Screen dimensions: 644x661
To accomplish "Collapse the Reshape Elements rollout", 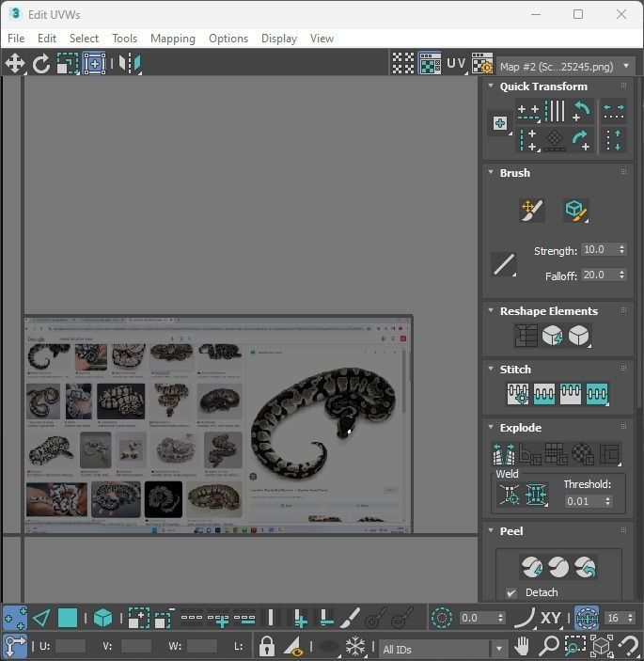I will point(491,310).
